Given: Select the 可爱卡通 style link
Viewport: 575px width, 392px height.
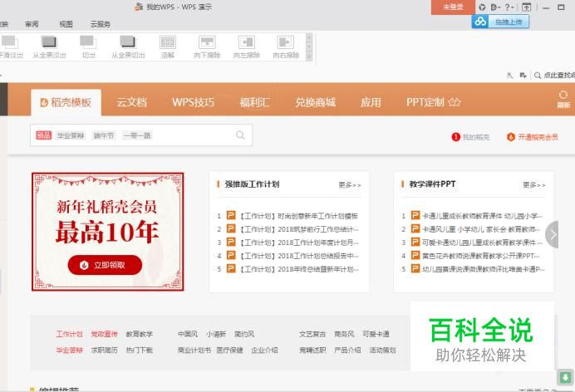Looking at the screenshot, I should pyautogui.click(x=376, y=334).
